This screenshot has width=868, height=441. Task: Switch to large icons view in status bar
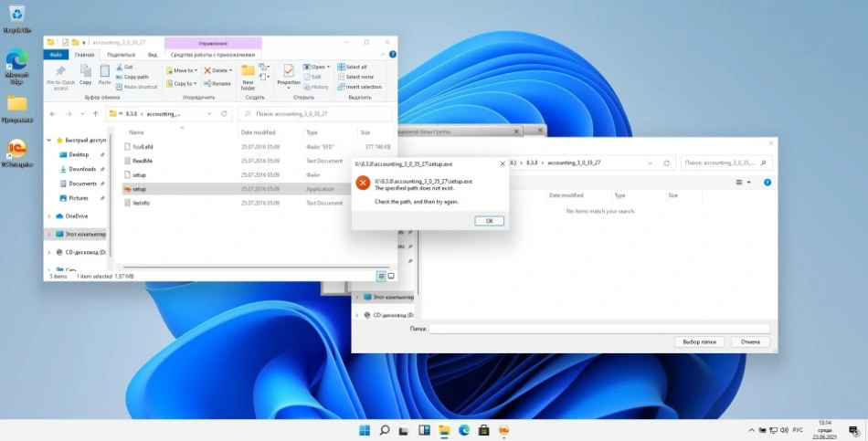coord(391,276)
